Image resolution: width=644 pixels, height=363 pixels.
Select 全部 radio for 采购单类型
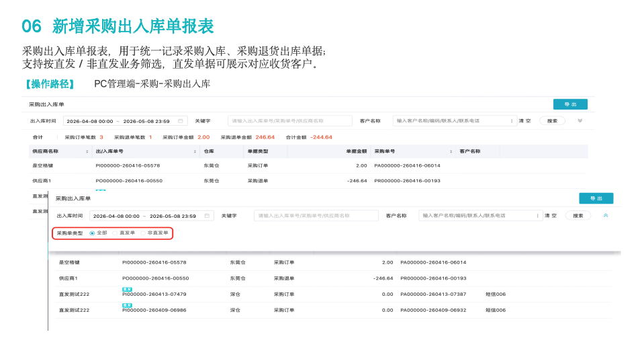click(x=92, y=233)
